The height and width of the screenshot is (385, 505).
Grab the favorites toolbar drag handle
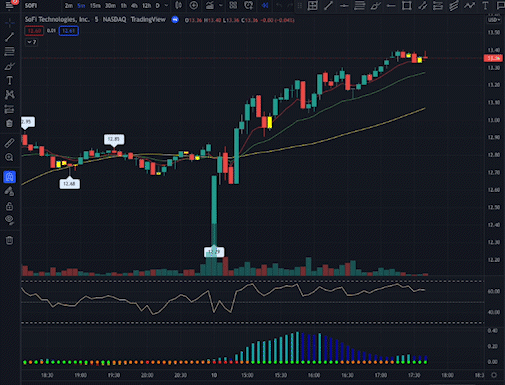[x=300, y=5]
